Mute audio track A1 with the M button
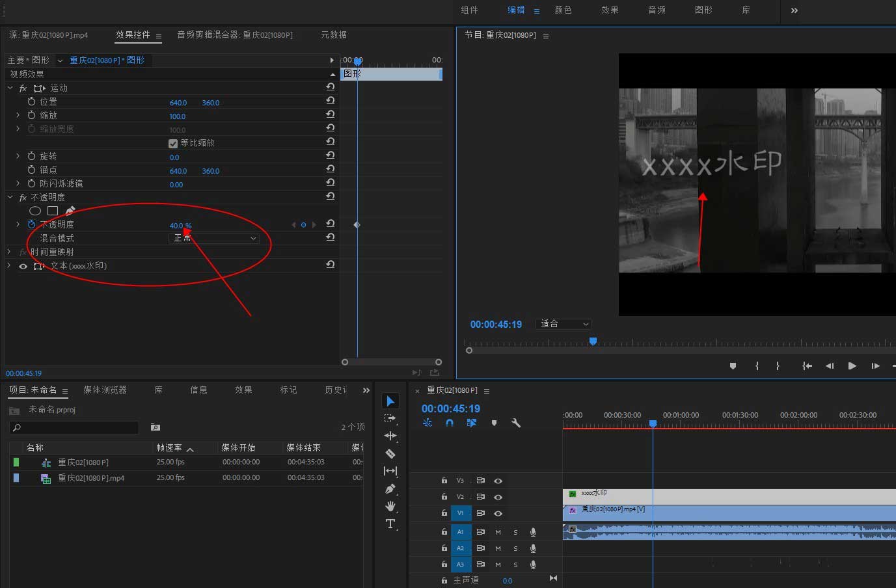 pos(497,531)
